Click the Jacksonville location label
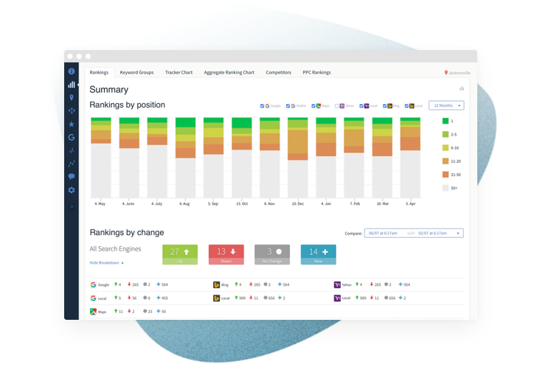This screenshot has width=537, height=392. (457, 73)
